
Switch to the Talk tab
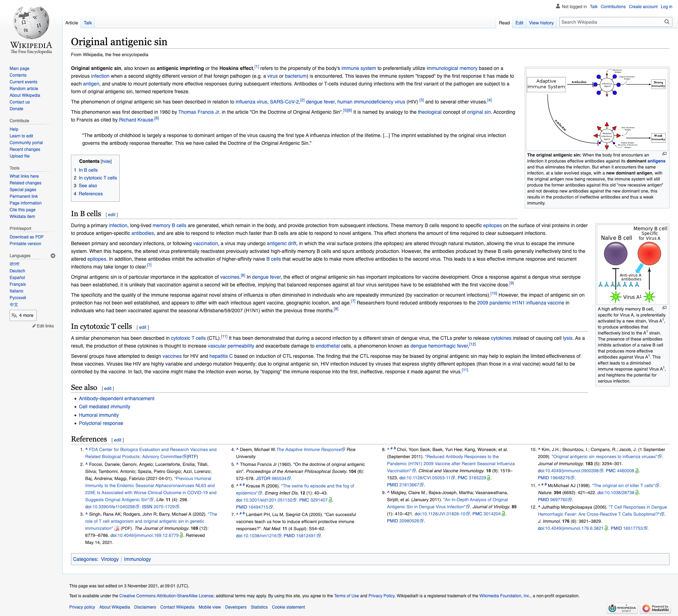coord(88,23)
